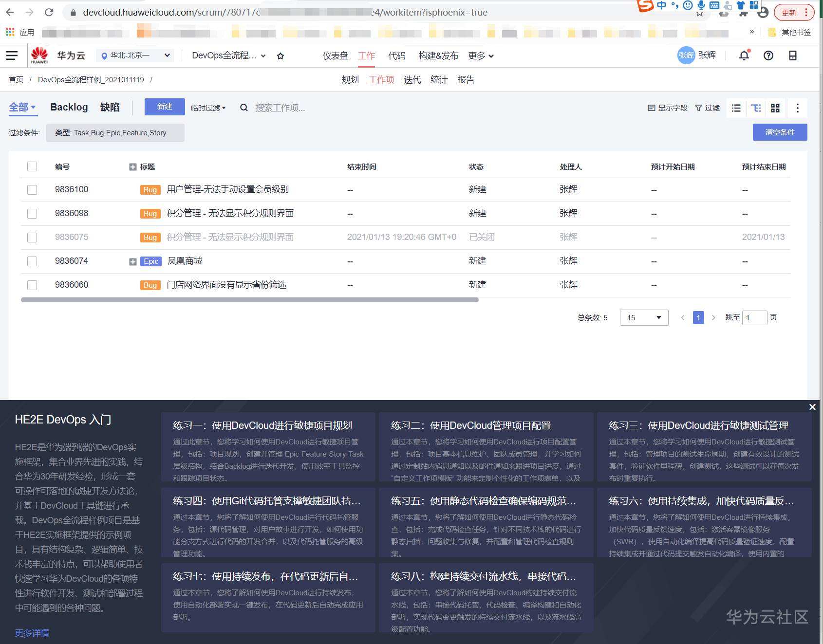Focus the 搜索工作项 search field
Screen dimensions: 823x644
pos(280,108)
